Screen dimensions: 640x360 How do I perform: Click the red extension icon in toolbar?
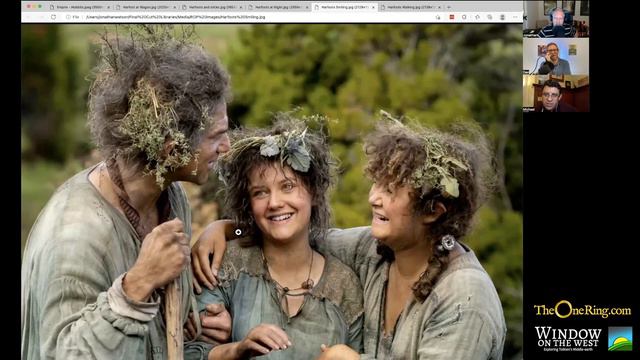point(451,17)
